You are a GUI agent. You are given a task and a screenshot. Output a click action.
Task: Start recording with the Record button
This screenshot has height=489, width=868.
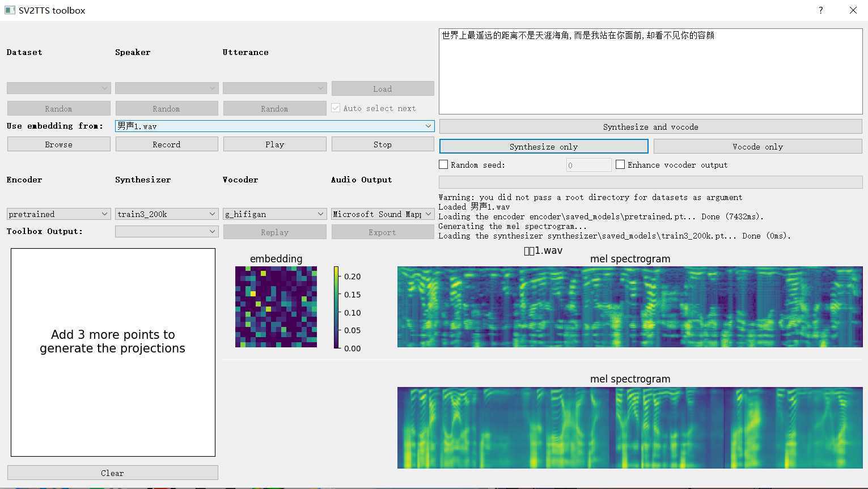(x=166, y=144)
